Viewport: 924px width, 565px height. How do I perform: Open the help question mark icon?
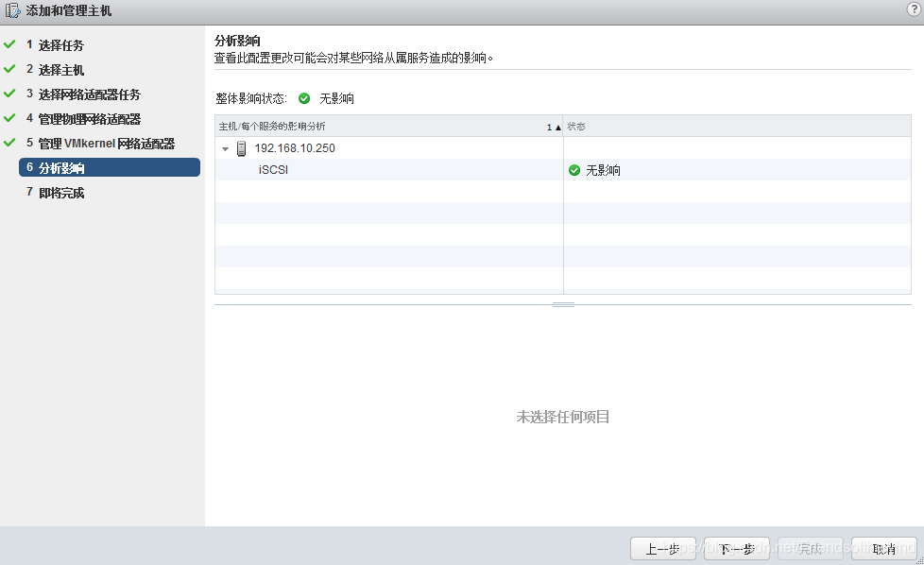[x=914, y=9]
